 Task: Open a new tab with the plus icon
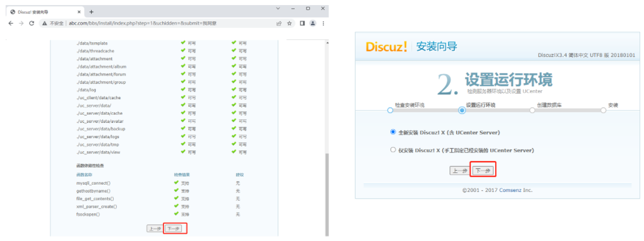[x=91, y=12]
